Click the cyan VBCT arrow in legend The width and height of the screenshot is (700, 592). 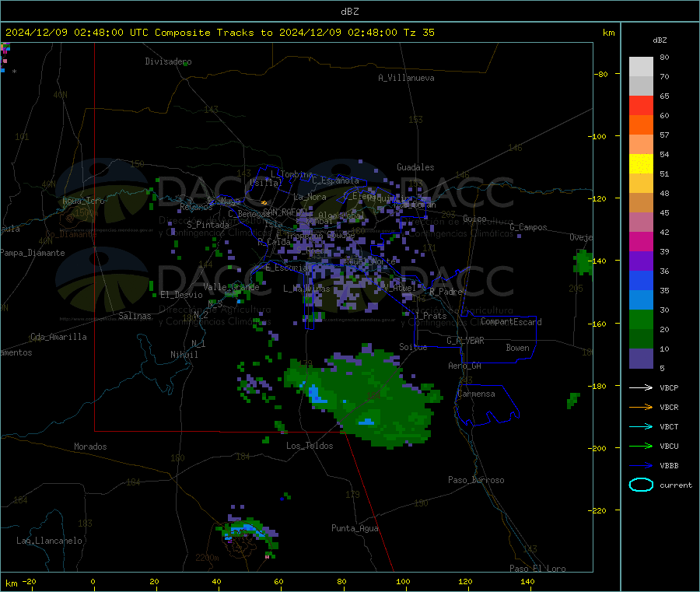pyautogui.click(x=641, y=427)
